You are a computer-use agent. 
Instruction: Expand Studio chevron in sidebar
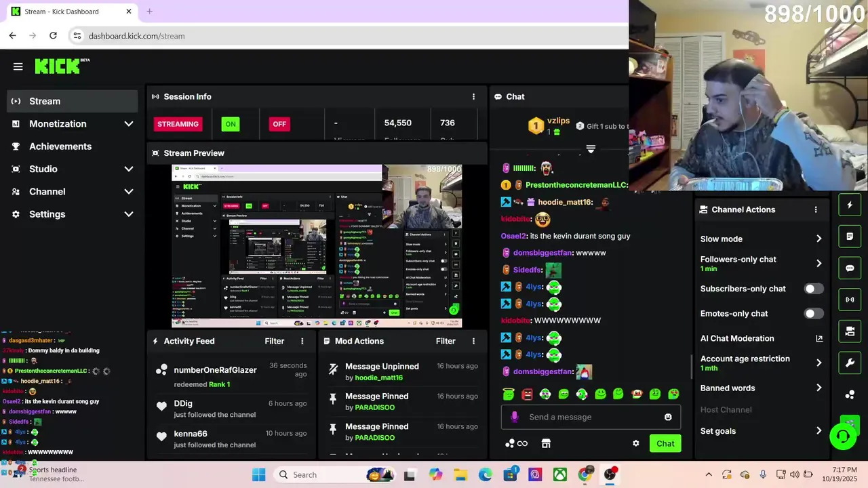[129, 169]
